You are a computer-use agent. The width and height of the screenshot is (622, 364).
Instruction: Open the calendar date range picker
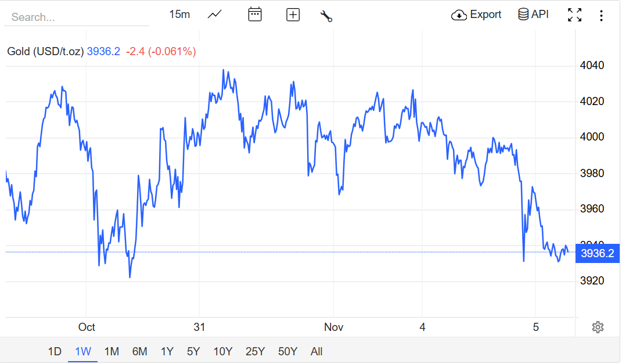(254, 15)
